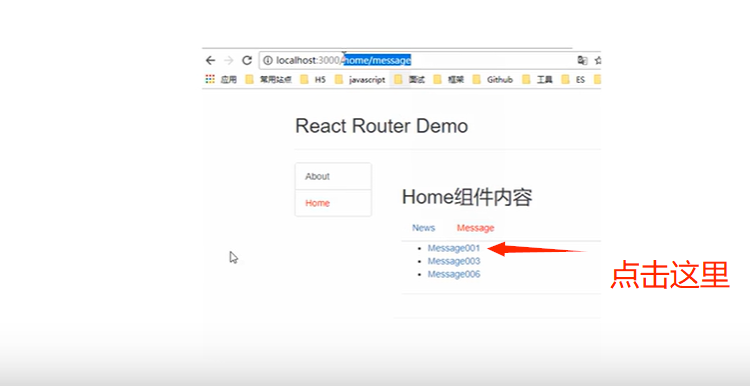The height and width of the screenshot is (386, 750).
Task: Open the 框架 bookmark folder
Action: pos(449,80)
